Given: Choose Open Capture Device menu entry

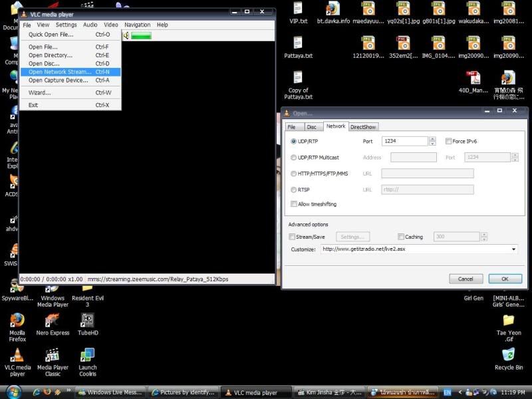Looking at the screenshot, I should (70, 80).
